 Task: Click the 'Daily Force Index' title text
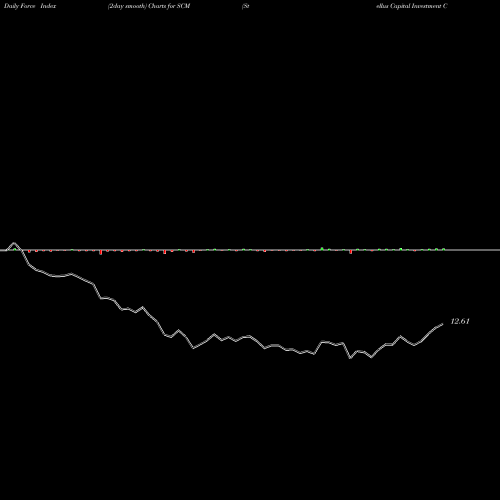tap(30, 6)
